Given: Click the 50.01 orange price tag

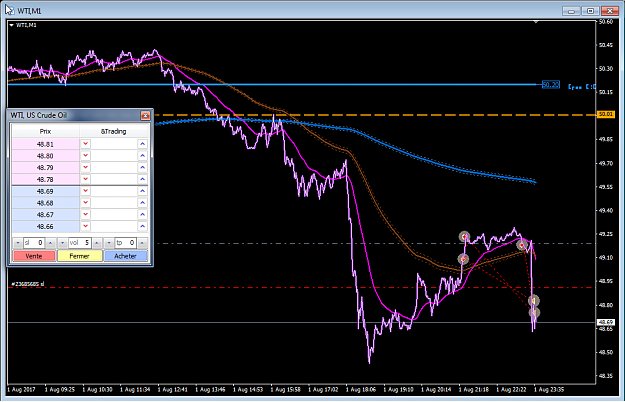Looking at the screenshot, I should tap(605, 114).
